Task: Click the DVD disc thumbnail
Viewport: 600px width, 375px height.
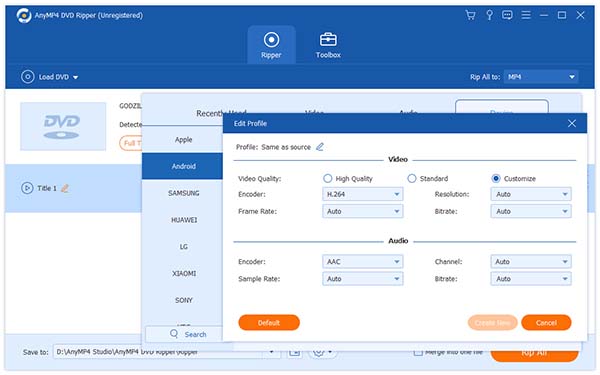Action: point(63,126)
